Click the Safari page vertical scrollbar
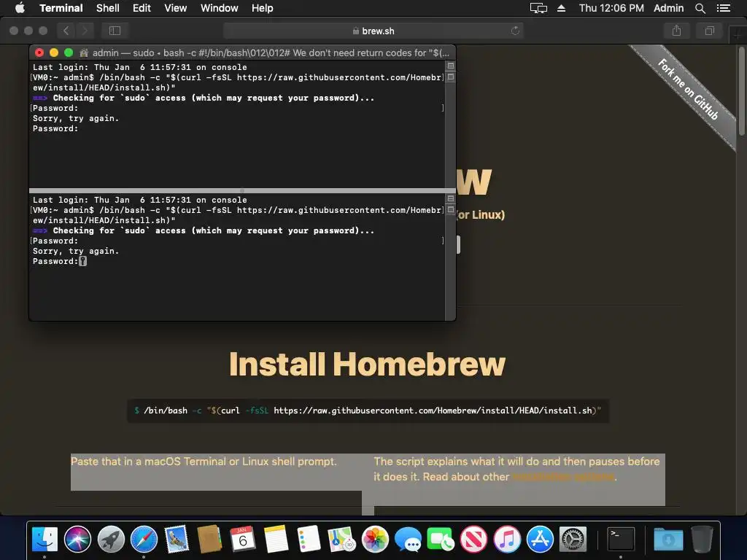The width and height of the screenshot is (747, 560). click(x=741, y=90)
